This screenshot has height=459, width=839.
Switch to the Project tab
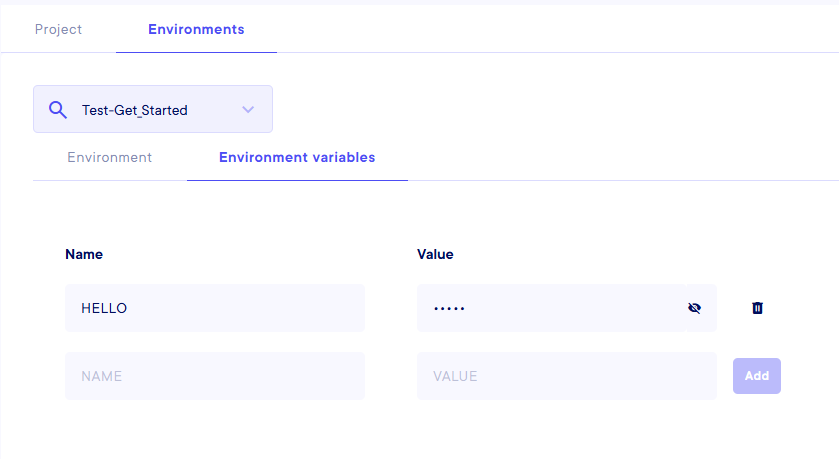click(x=58, y=29)
